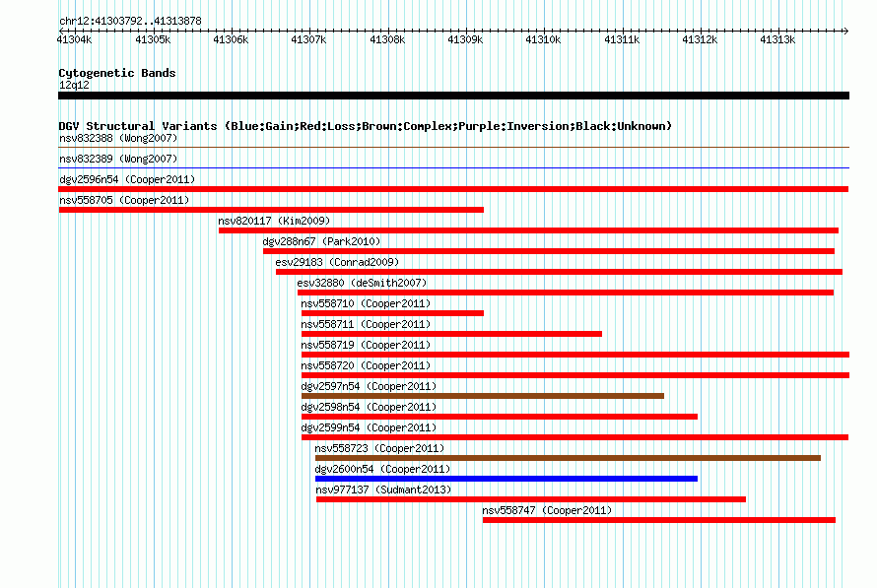This screenshot has height=588, width=877.
Task: Click the 41305k ruler tick label
Action: tap(153, 39)
